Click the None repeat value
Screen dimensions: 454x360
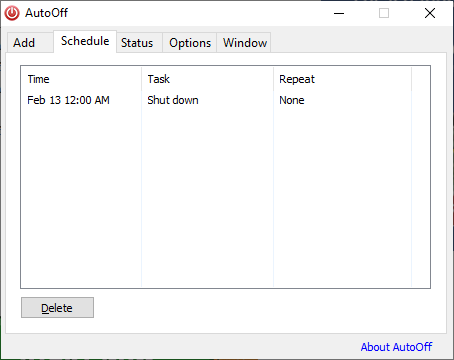click(x=292, y=100)
